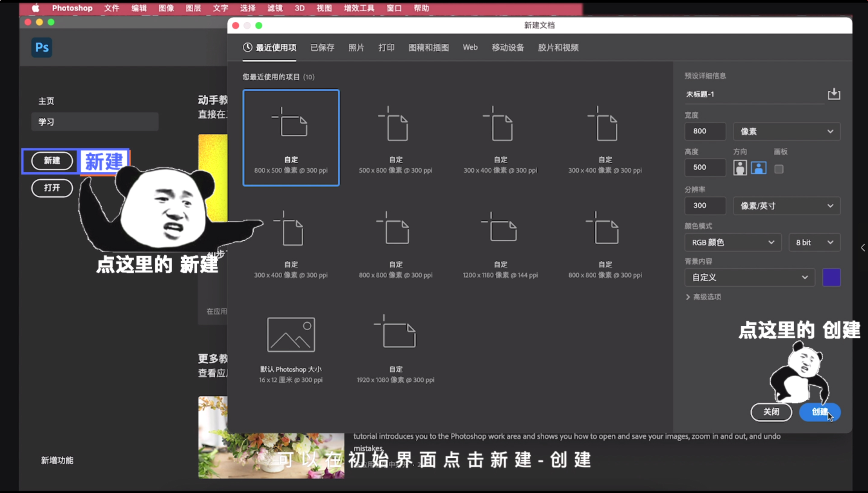Click the 新建 button on home screen
The image size is (868, 493).
(52, 161)
